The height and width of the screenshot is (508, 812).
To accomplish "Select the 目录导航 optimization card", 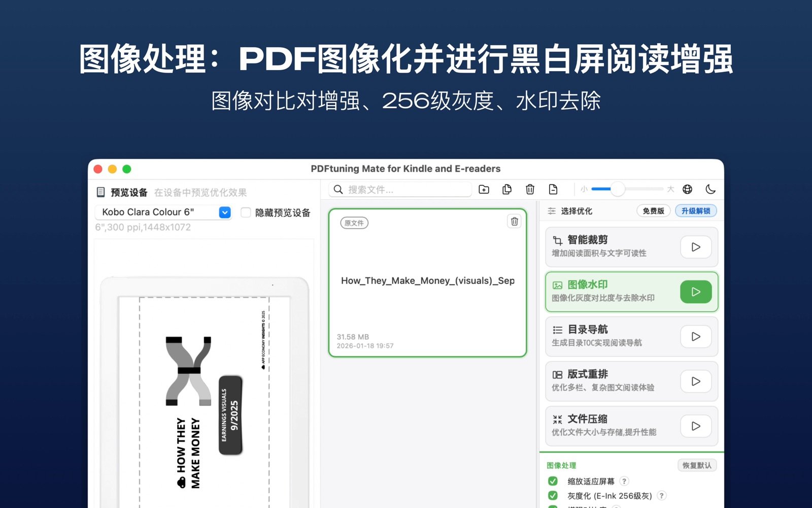I will click(631, 336).
